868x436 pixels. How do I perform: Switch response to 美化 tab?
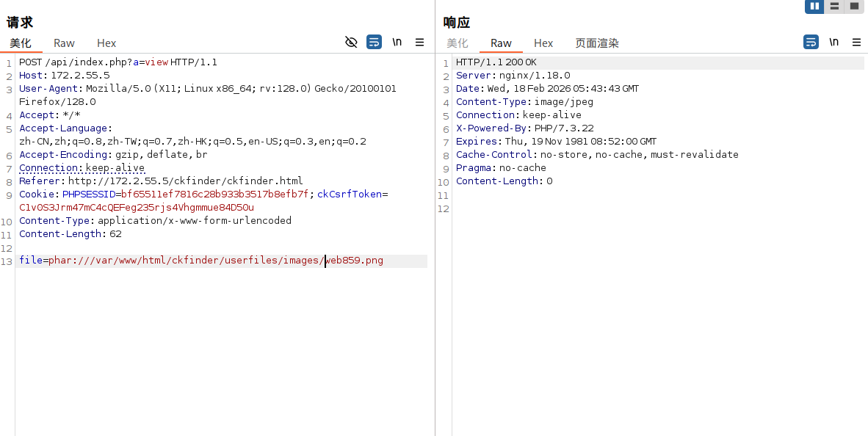457,43
